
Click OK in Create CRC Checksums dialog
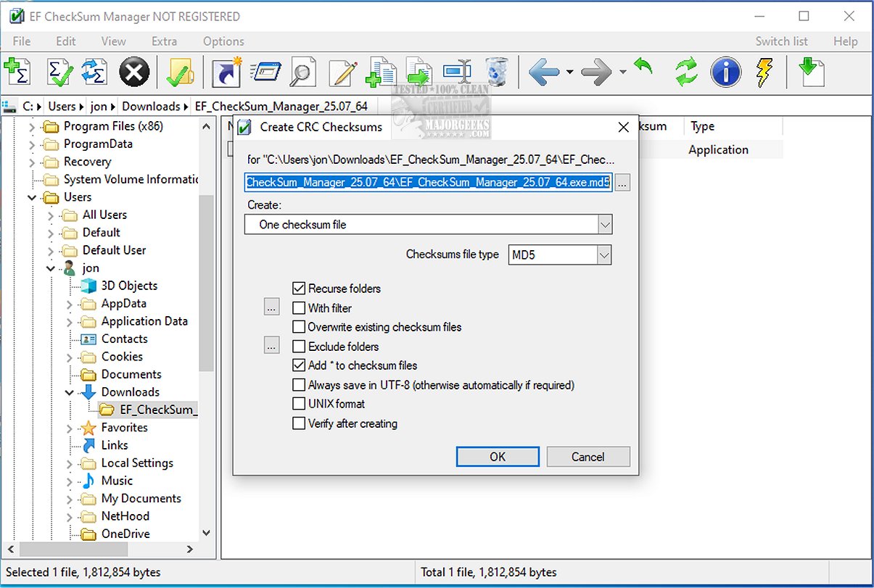pos(498,457)
